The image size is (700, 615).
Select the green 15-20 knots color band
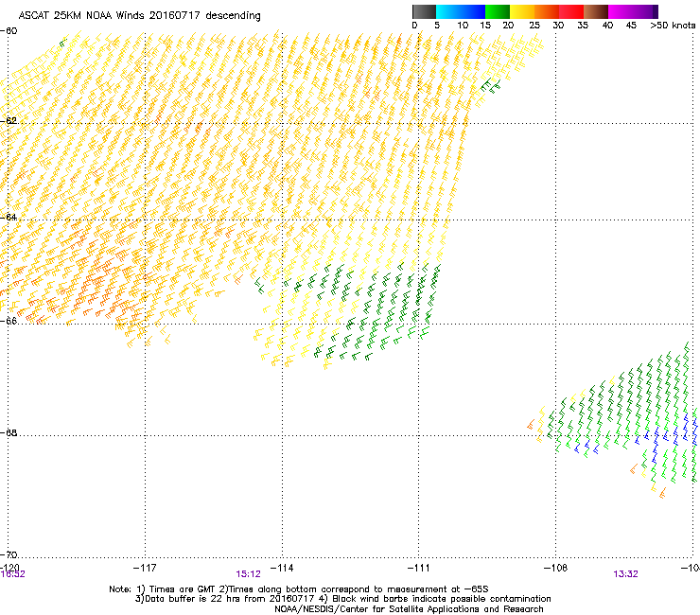(x=498, y=11)
